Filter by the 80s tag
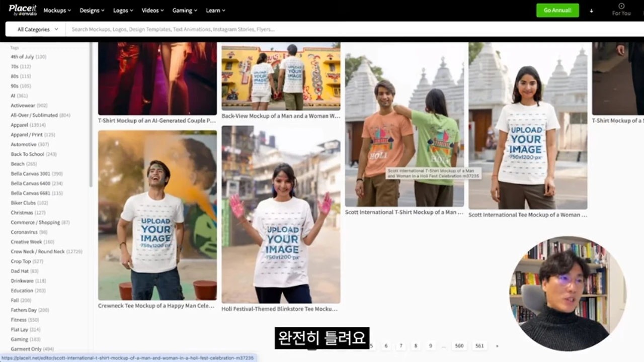The image size is (644, 362). [x=21, y=76]
